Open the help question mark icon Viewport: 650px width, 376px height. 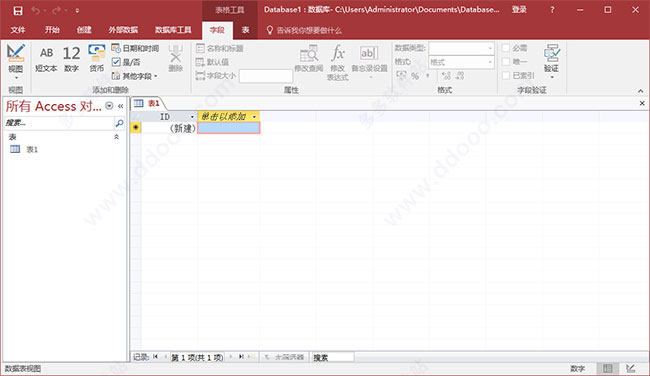pyautogui.click(x=552, y=10)
